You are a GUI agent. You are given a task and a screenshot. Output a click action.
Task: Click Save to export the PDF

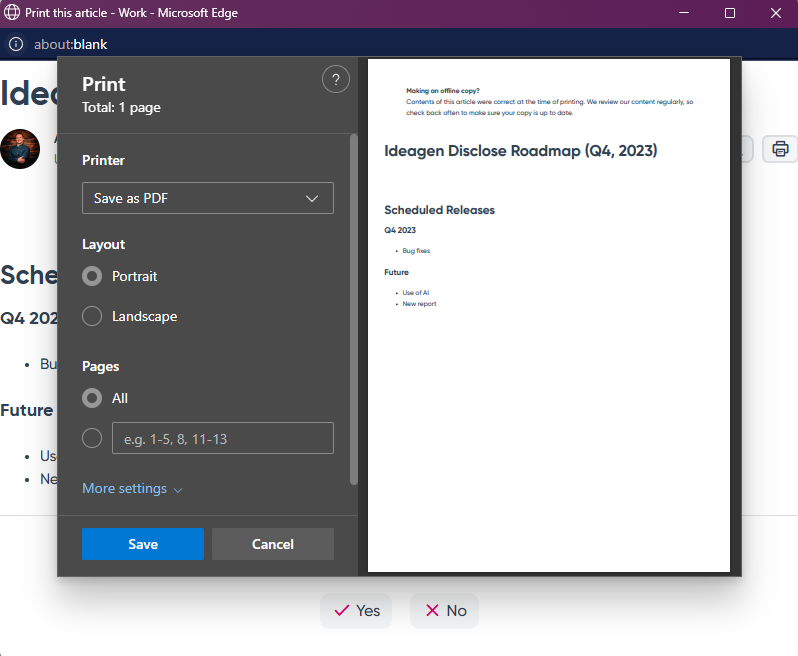tap(143, 544)
